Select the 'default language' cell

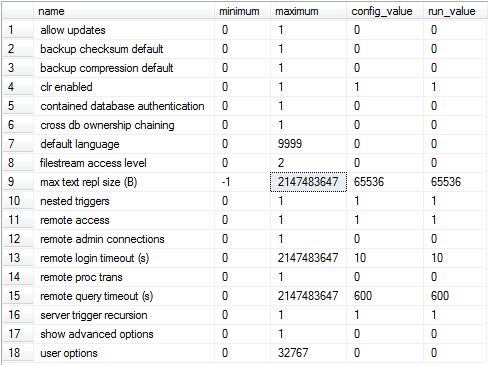click(124, 144)
